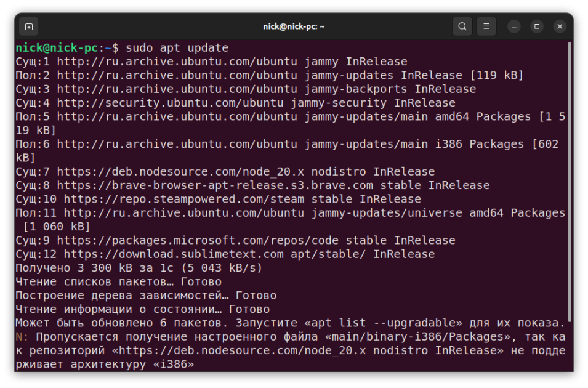
Task: Click the brave-browser-apt-release URL
Action: tap(215, 185)
